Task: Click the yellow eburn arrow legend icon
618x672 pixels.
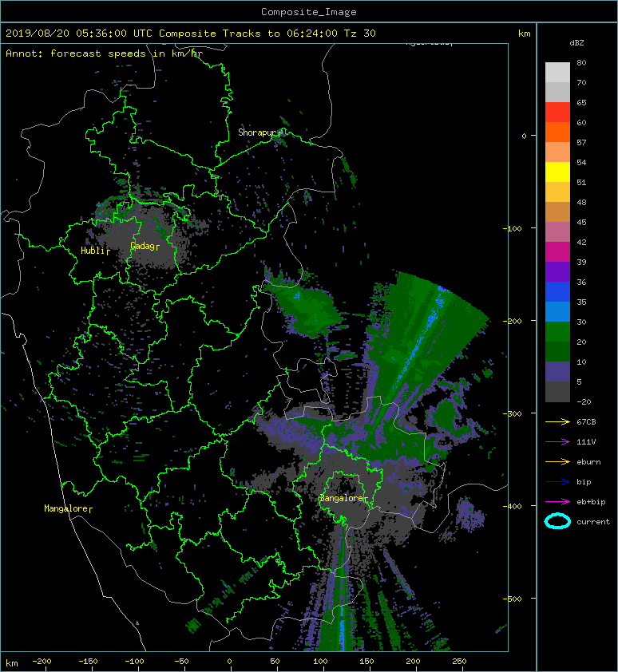Action: coord(557,461)
